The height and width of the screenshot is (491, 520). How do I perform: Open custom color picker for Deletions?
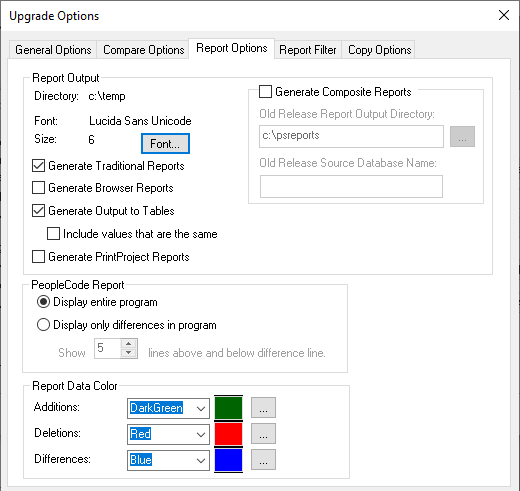pos(263,433)
